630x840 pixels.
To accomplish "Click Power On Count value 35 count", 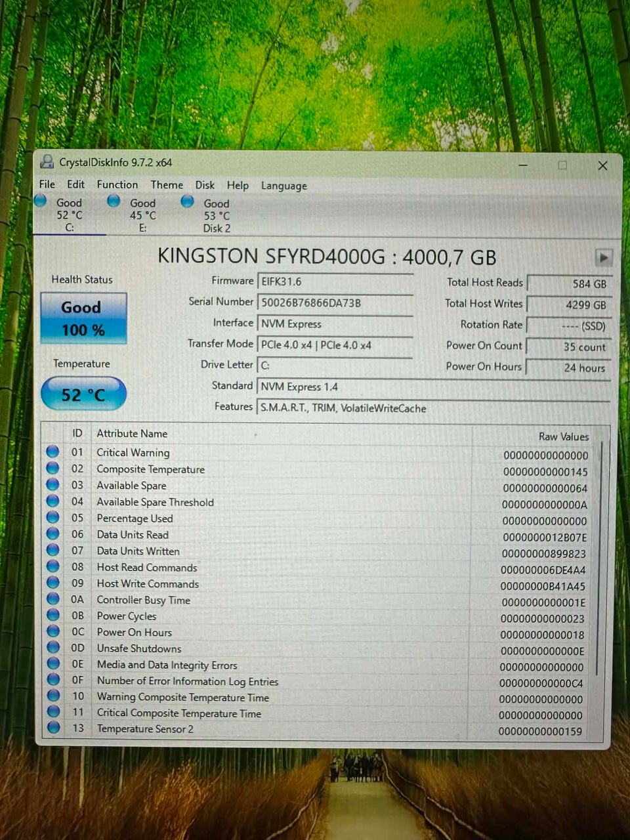I will point(569,347).
